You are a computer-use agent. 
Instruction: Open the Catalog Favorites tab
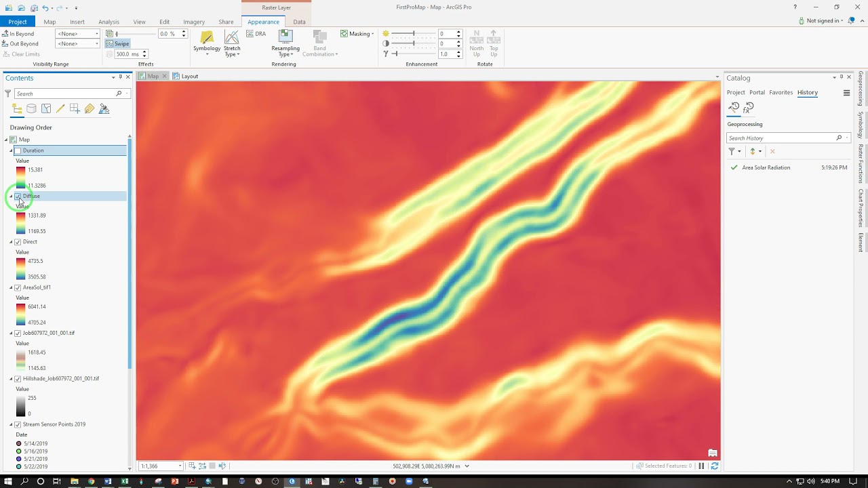pos(781,92)
